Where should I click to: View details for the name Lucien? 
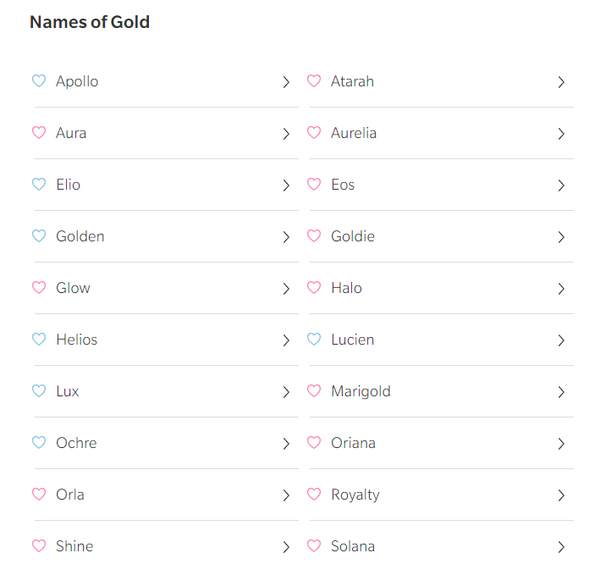pos(352,340)
